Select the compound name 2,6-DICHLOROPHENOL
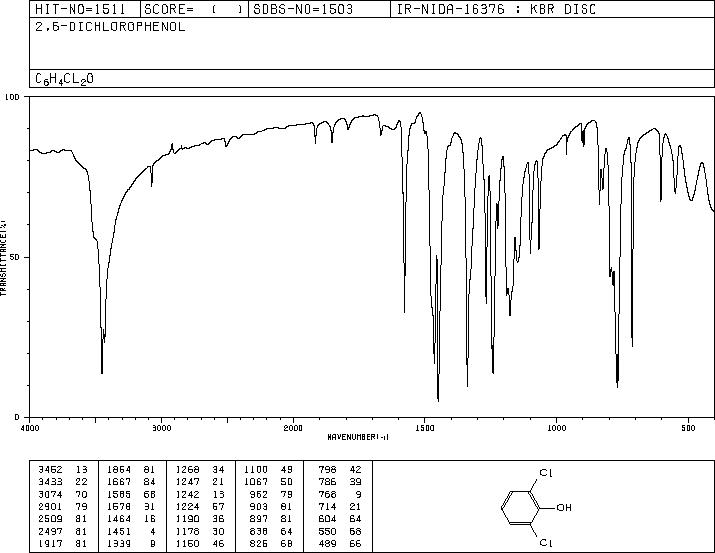Viewport: 715px width, 553px height. [x=110, y=27]
